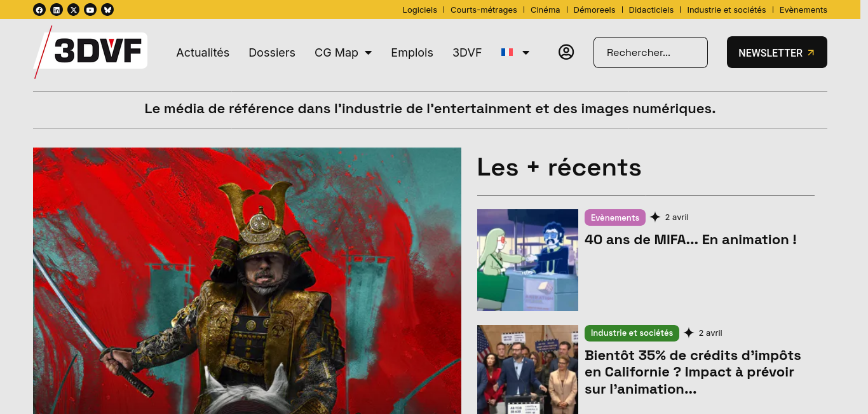The height and width of the screenshot is (414, 868).
Task: Open "Bientôt 35% de crédits d'impôts" article
Action: (x=693, y=372)
